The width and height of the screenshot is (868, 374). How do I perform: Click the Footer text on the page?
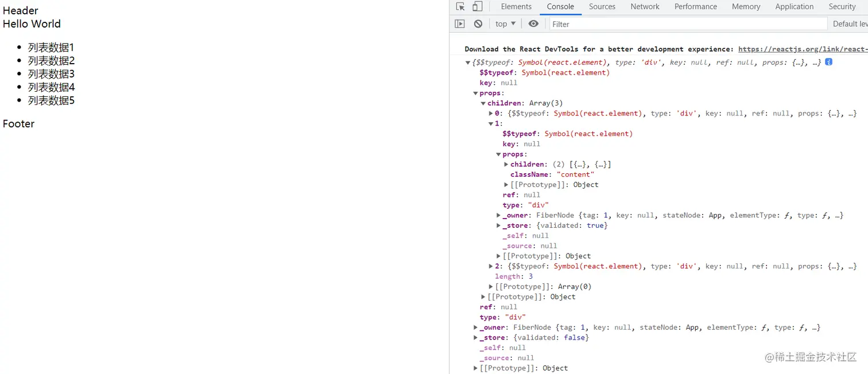pyautogui.click(x=18, y=124)
